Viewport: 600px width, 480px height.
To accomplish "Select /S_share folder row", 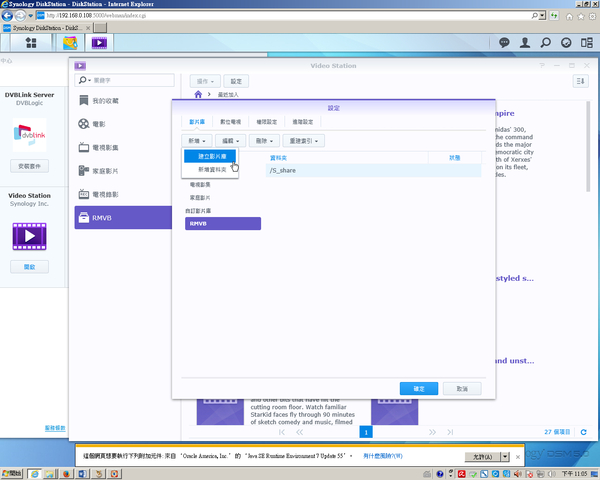I will (350, 171).
